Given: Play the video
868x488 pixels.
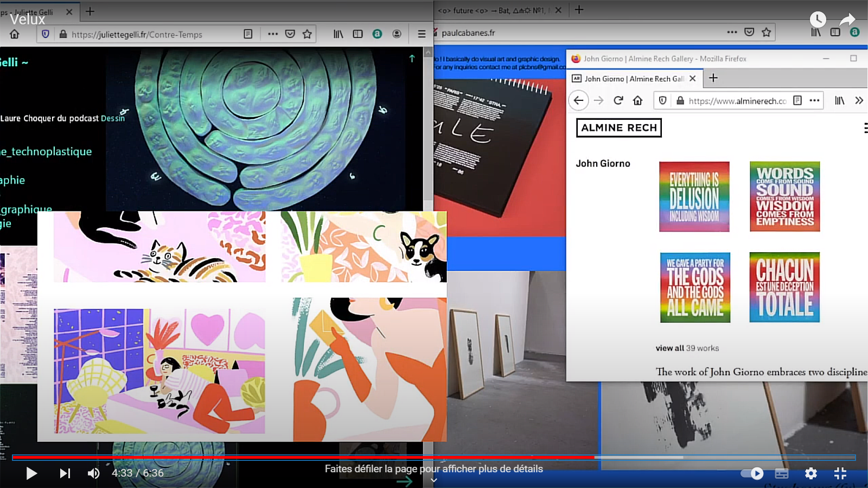Looking at the screenshot, I should (31, 473).
